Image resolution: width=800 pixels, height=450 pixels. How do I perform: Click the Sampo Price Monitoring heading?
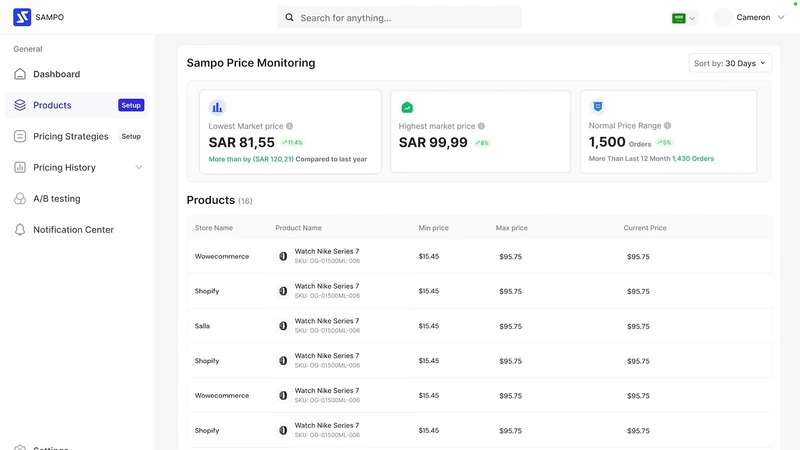pyautogui.click(x=251, y=63)
